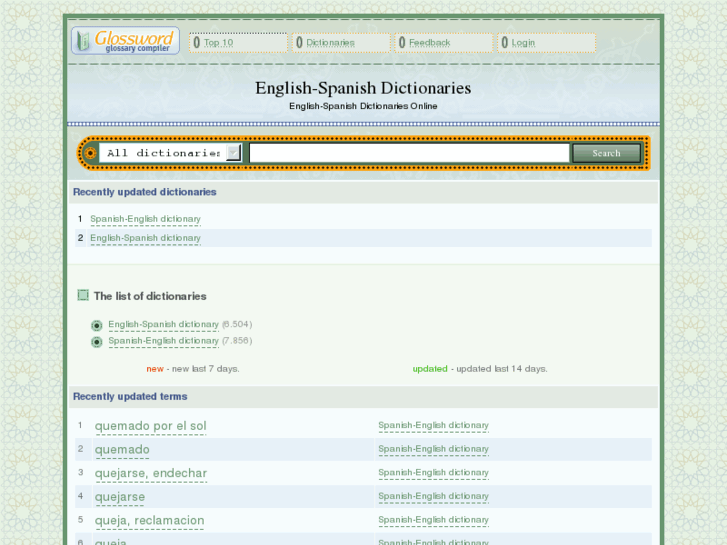Viewport: 727px width, 545px height.
Task: Click the Recently updated terms heading
Action: click(130, 397)
